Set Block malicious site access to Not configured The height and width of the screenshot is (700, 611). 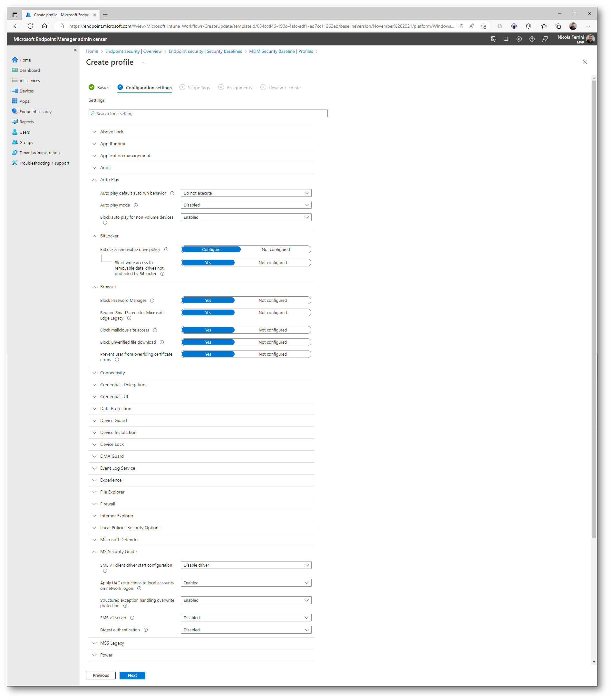[273, 330]
